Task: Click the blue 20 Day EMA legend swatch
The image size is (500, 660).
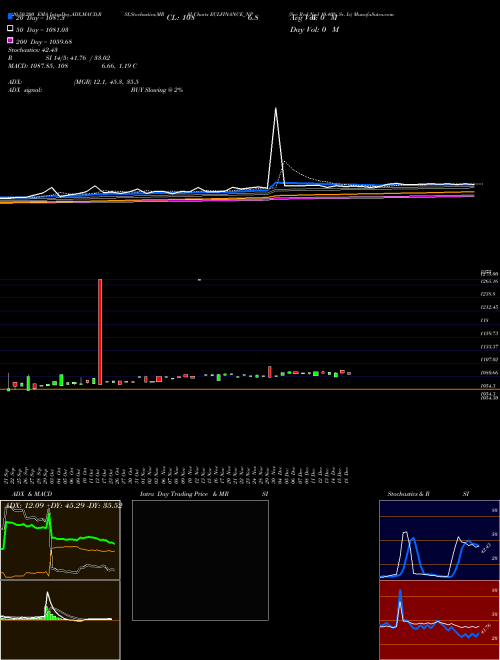Action: click(10, 17)
